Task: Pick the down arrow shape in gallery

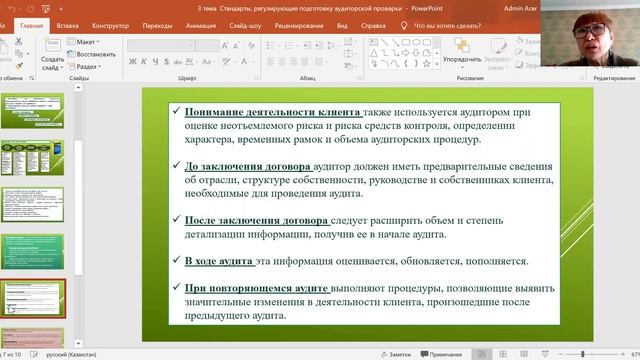Action: point(416,53)
